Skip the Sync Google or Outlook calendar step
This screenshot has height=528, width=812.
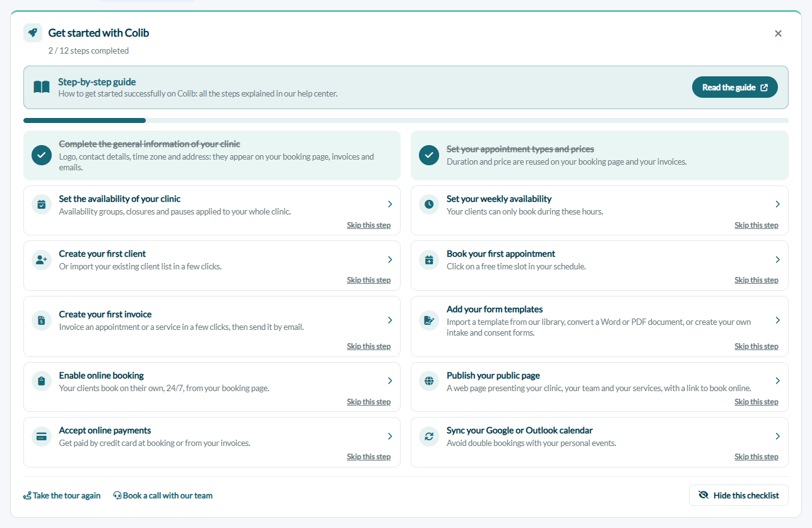(756, 457)
